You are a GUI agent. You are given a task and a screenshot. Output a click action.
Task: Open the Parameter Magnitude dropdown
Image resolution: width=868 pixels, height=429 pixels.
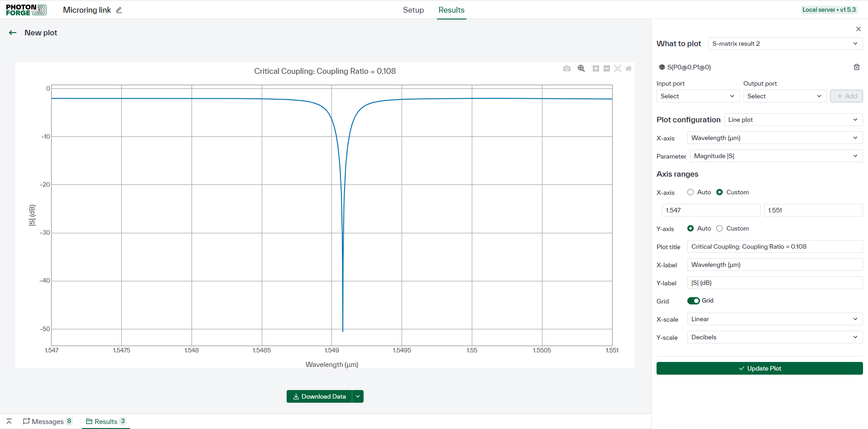776,156
